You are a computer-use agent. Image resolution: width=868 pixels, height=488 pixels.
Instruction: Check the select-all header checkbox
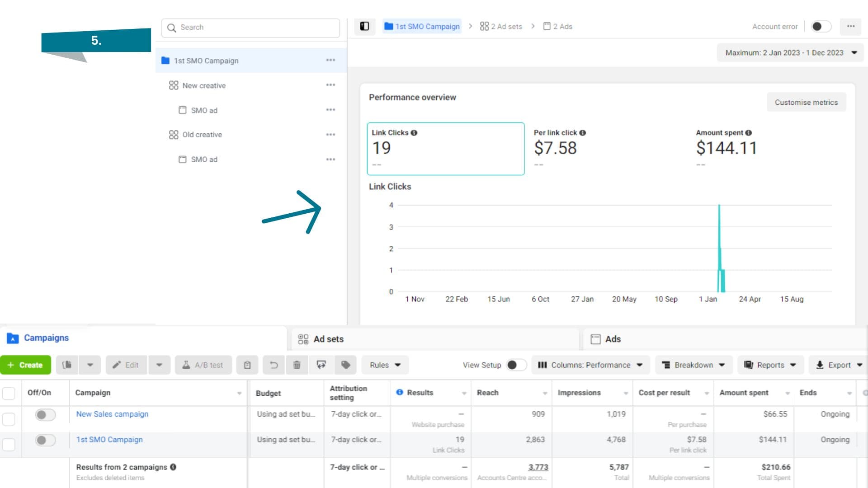(9, 393)
